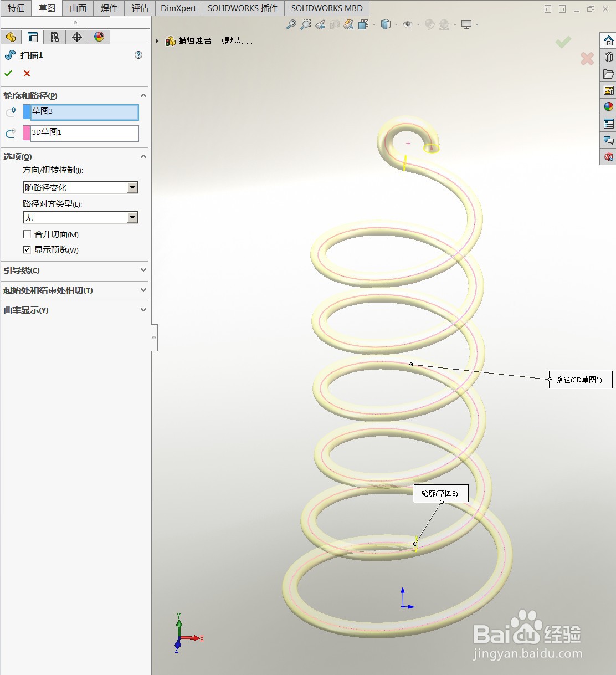Open View Orientation dropdown arrow
This screenshot has height=675, width=616.
click(x=374, y=24)
